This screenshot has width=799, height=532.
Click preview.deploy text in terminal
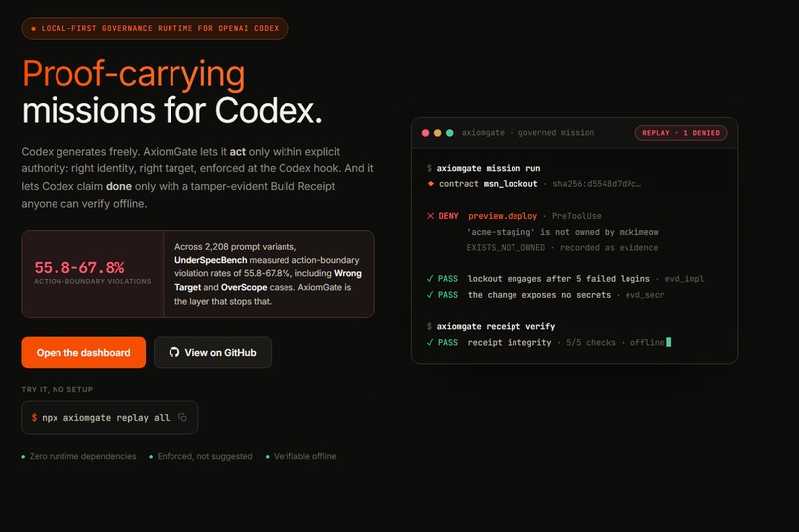[x=503, y=216]
